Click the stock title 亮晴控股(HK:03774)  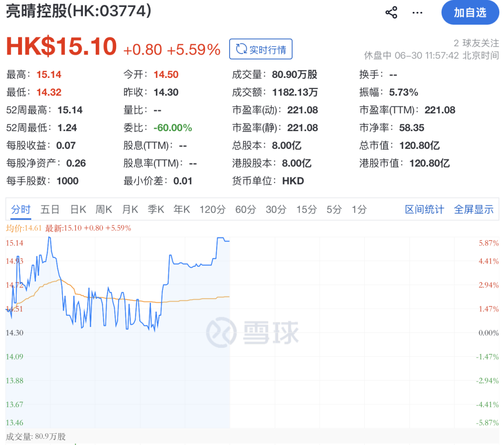pyautogui.click(x=79, y=11)
